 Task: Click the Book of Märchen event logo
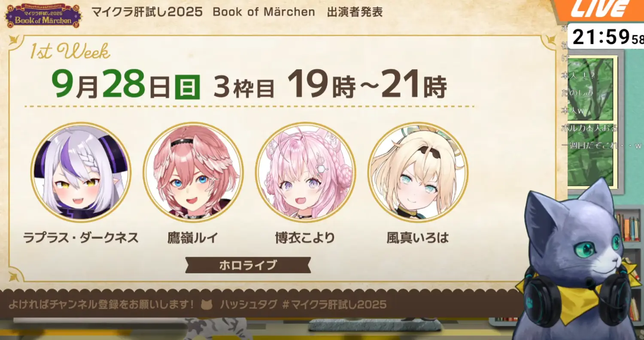point(43,15)
